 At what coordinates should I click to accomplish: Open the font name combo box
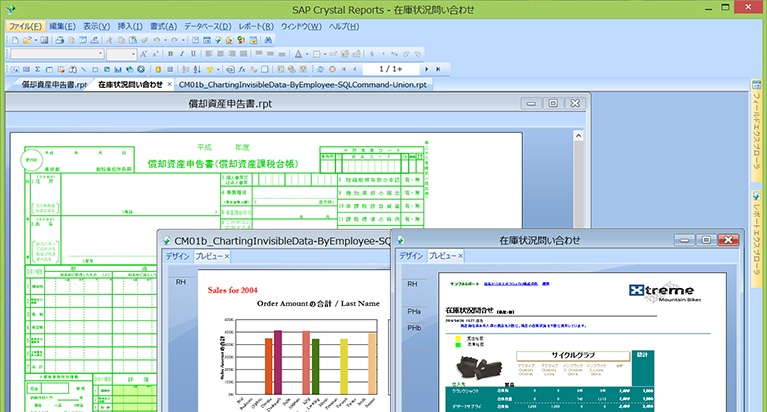click(57, 54)
